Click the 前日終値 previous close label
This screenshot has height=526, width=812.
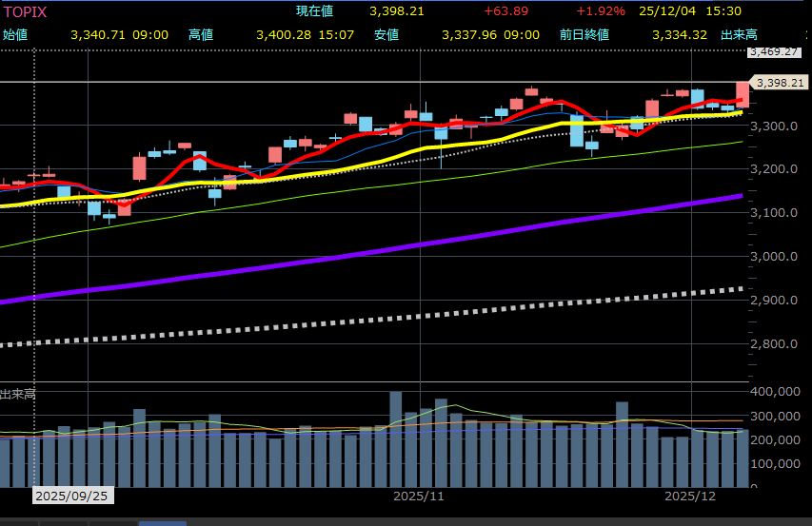coord(580,34)
